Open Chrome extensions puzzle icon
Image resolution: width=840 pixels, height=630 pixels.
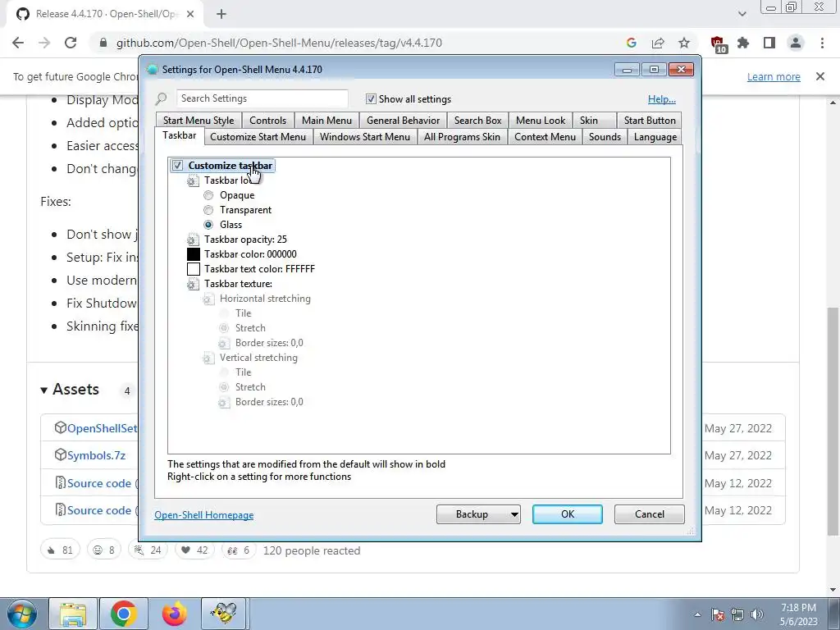pos(743,43)
